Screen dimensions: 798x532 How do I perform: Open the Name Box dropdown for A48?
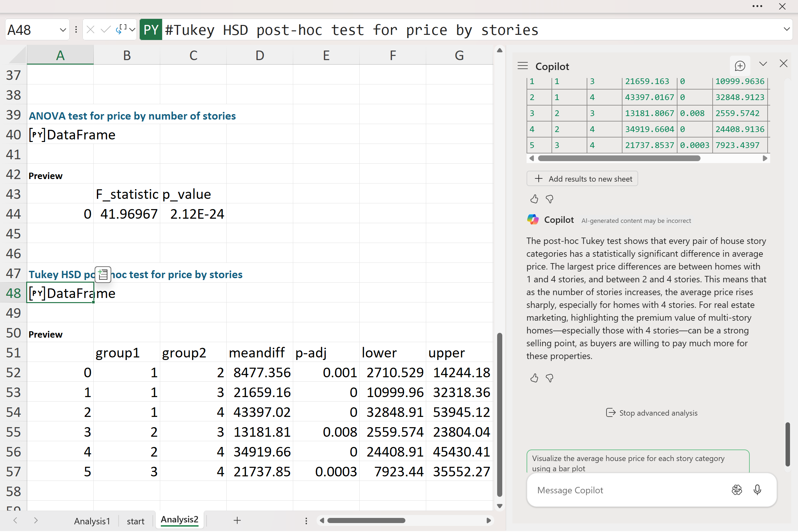click(x=63, y=30)
